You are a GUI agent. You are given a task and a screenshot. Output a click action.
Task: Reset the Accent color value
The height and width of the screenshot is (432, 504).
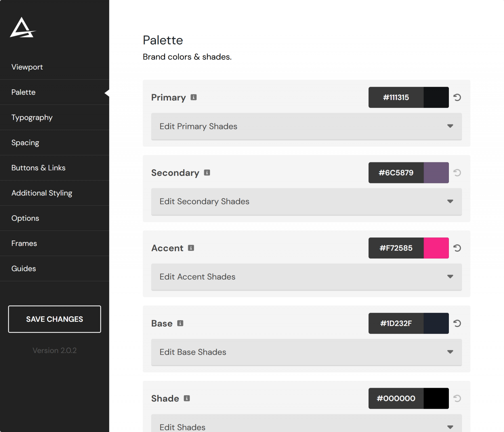[x=457, y=248]
